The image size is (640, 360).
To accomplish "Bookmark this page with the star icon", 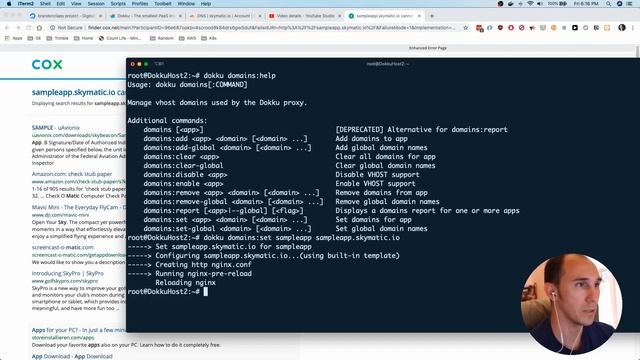I will (x=465, y=28).
